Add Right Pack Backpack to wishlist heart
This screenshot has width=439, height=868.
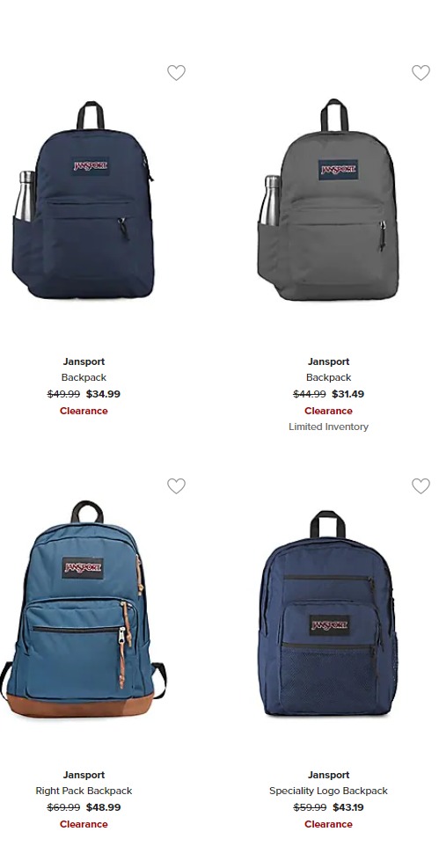click(176, 486)
